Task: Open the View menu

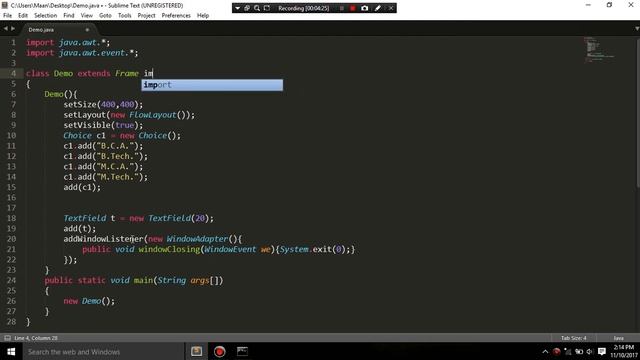Action: click(87, 16)
